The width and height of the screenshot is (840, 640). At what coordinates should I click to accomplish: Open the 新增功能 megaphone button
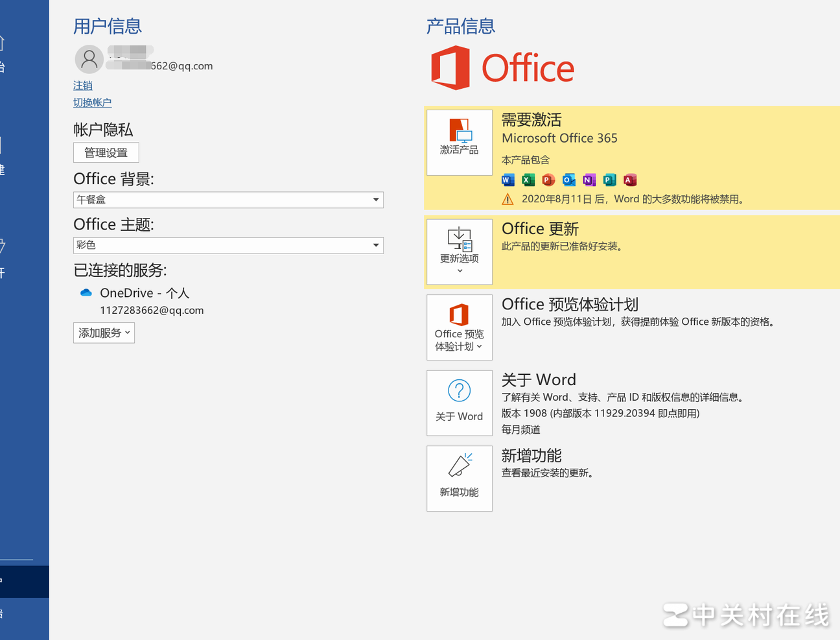(x=459, y=478)
